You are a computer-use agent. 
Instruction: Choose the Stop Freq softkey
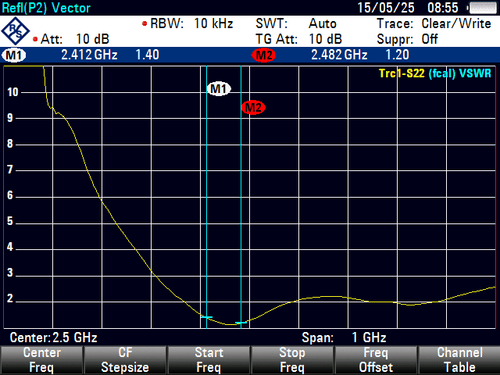pyautogui.click(x=292, y=360)
